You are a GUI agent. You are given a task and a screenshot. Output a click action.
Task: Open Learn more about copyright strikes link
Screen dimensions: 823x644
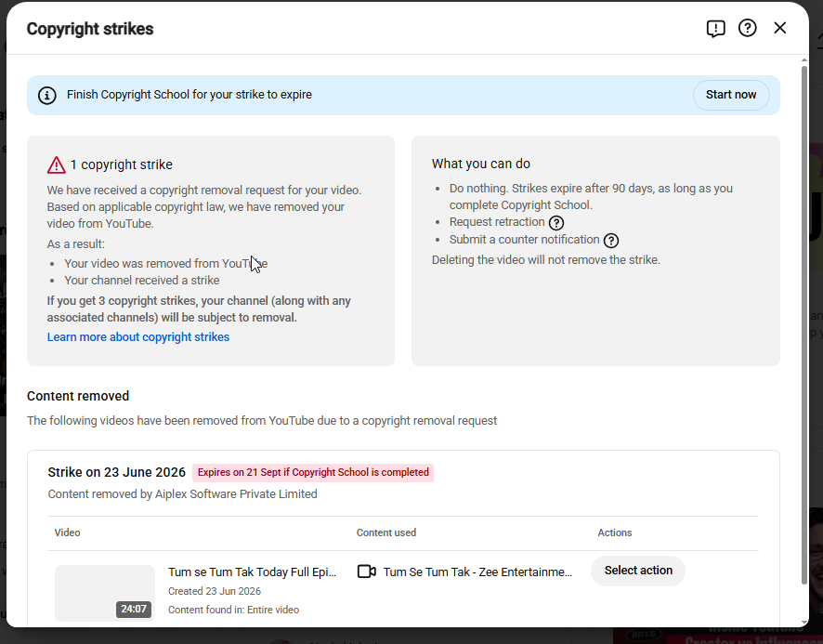(x=138, y=337)
